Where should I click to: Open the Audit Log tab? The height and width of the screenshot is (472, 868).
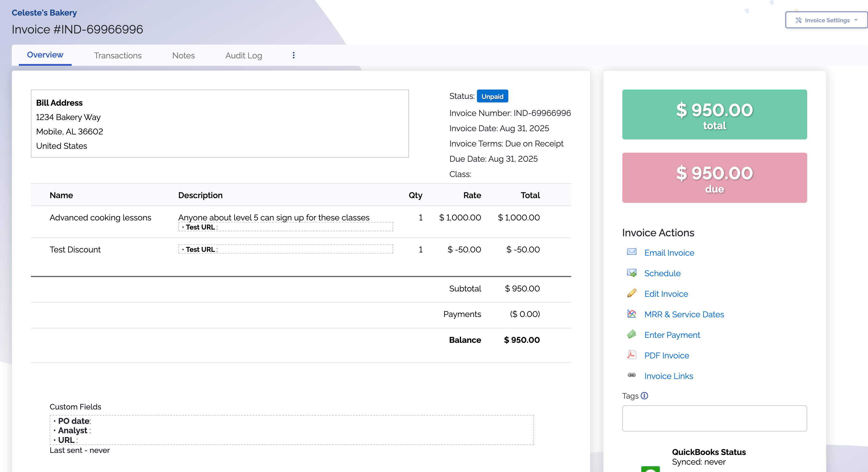click(243, 55)
